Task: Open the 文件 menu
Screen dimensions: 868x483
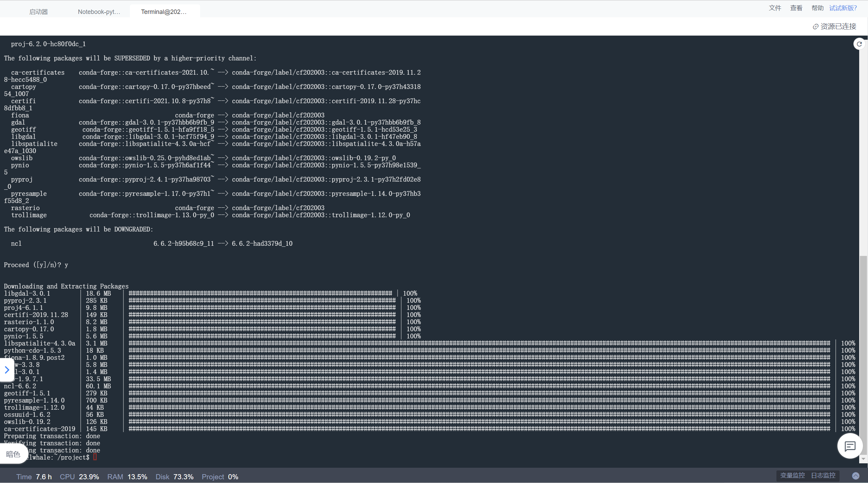Action: pyautogui.click(x=775, y=8)
